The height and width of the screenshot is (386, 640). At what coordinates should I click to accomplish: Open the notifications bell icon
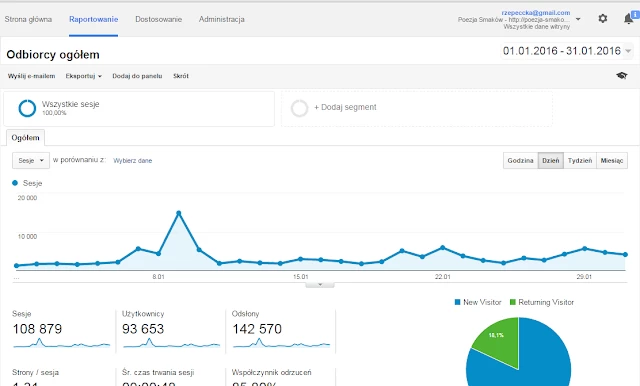629,18
